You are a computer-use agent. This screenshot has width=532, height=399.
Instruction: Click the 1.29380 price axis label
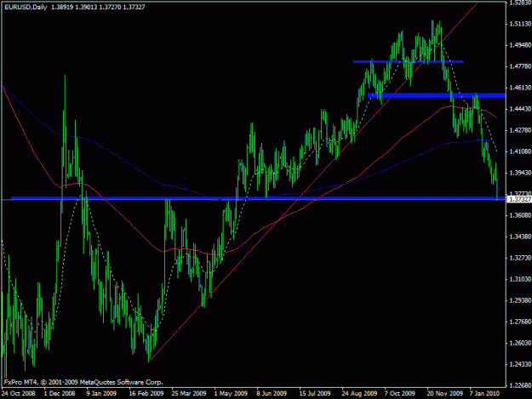(520, 300)
